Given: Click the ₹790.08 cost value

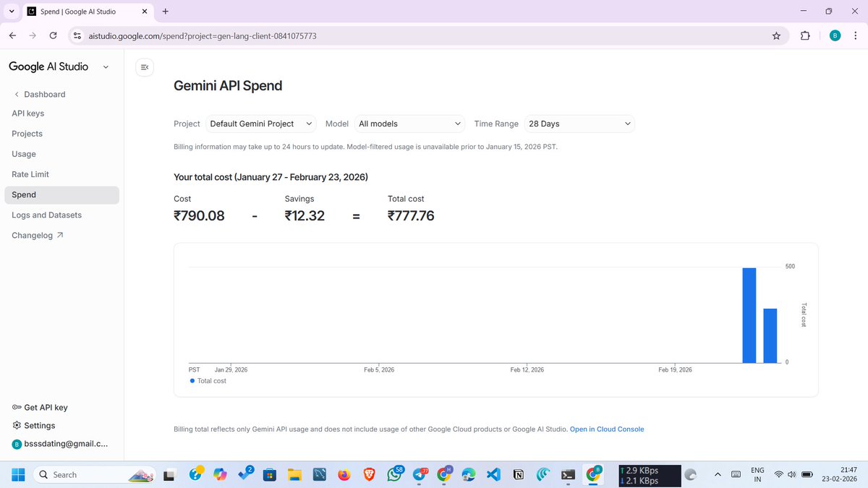Looking at the screenshot, I should click(199, 215).
